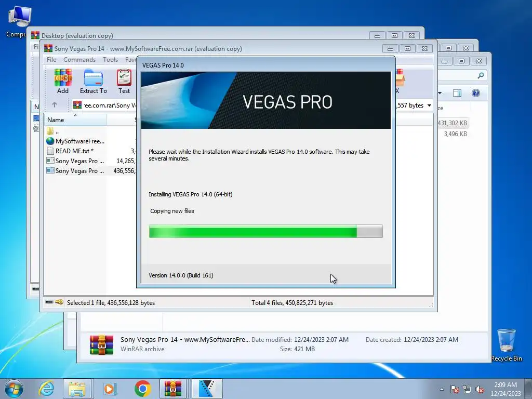Viewport: 532px width, 399px height.
Task: Click the Explorer help question mark icon
Action: (x=476, y=93)
